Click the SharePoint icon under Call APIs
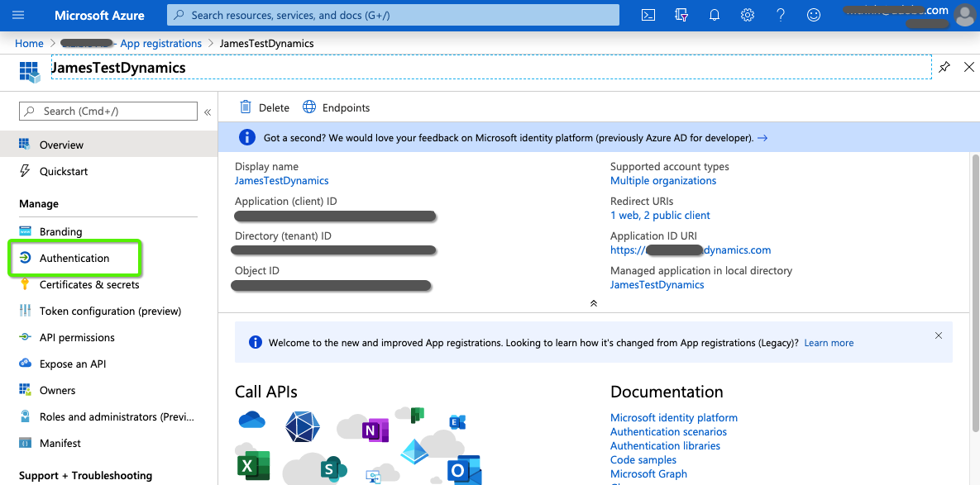 pyautogui.click(x=333, y=470)
